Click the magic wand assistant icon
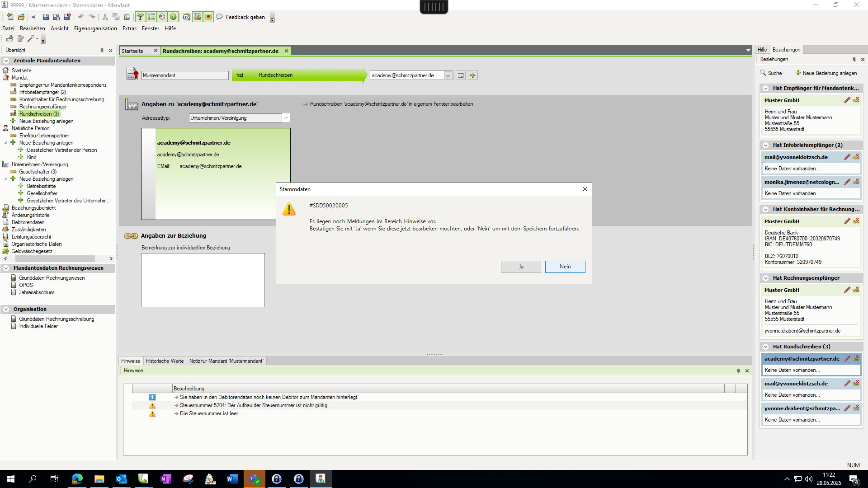 point(31,39)
